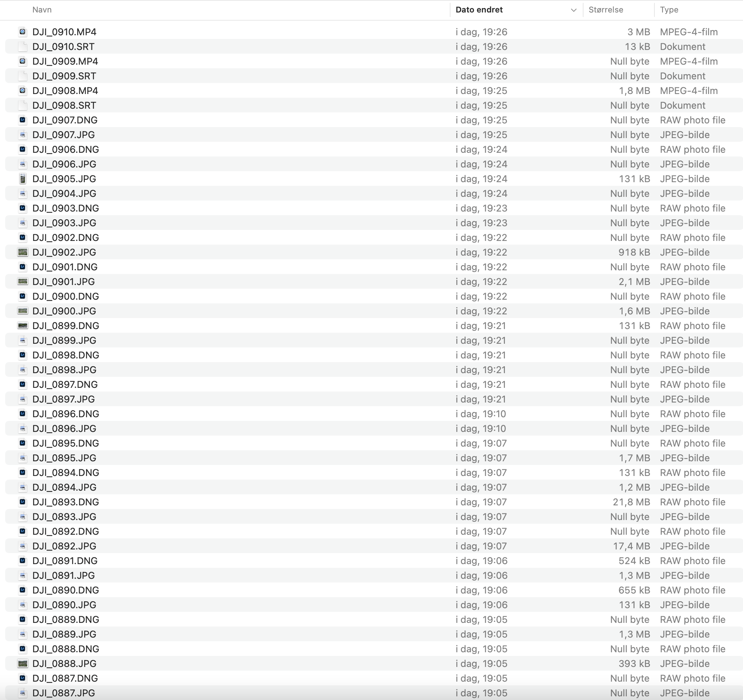Viewport: 743px width, 700px height.
Task: Click the document icon of DJI_0908.SRT
Action: click(23, 105)
